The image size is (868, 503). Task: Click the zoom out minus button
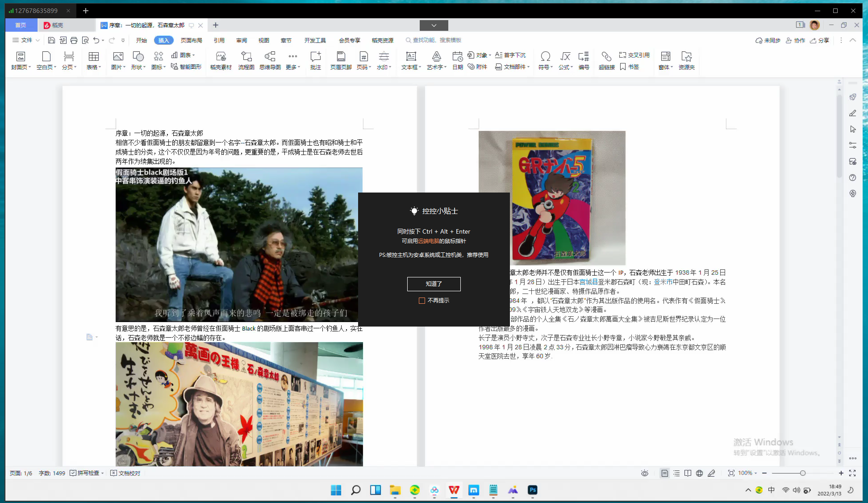764,473
